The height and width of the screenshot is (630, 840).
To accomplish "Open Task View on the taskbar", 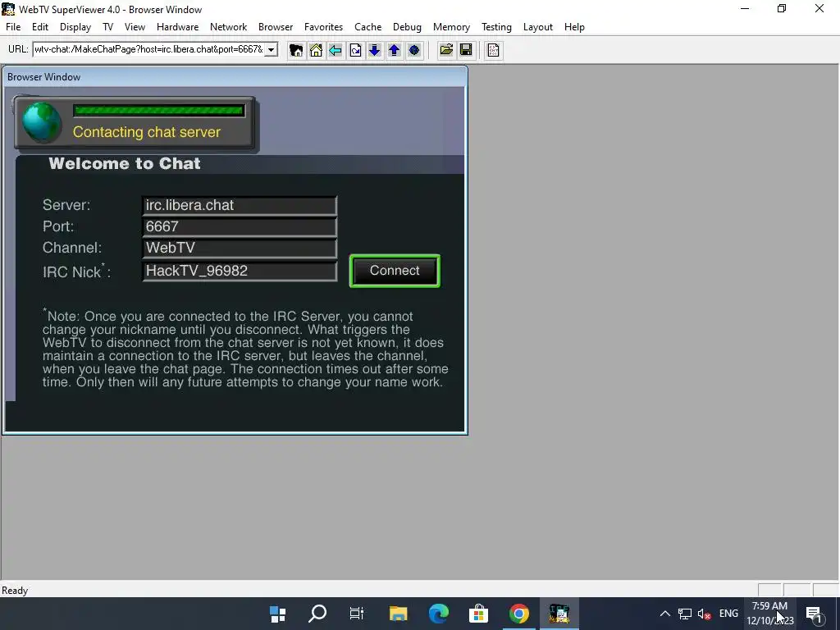I will [x=357, y=614].
